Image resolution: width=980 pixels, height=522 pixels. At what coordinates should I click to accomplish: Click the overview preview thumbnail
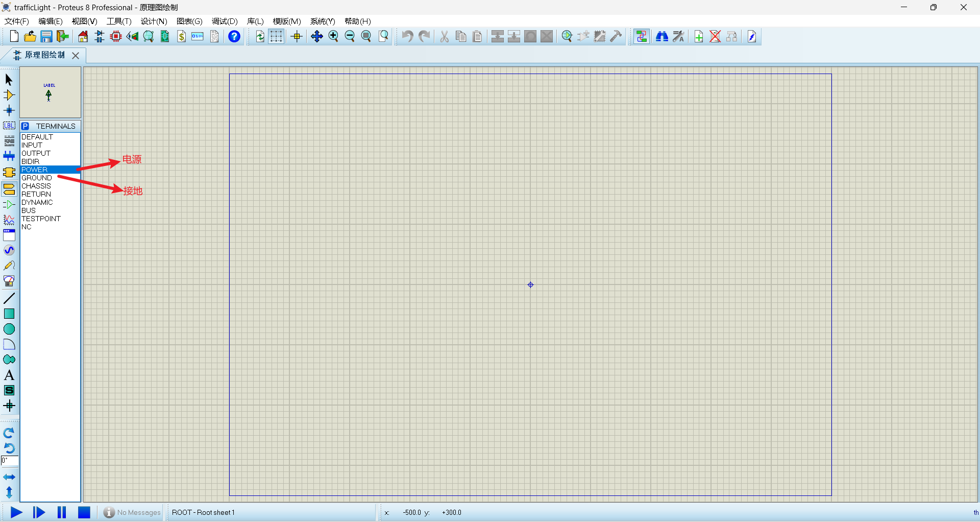[x=50, y=92]
